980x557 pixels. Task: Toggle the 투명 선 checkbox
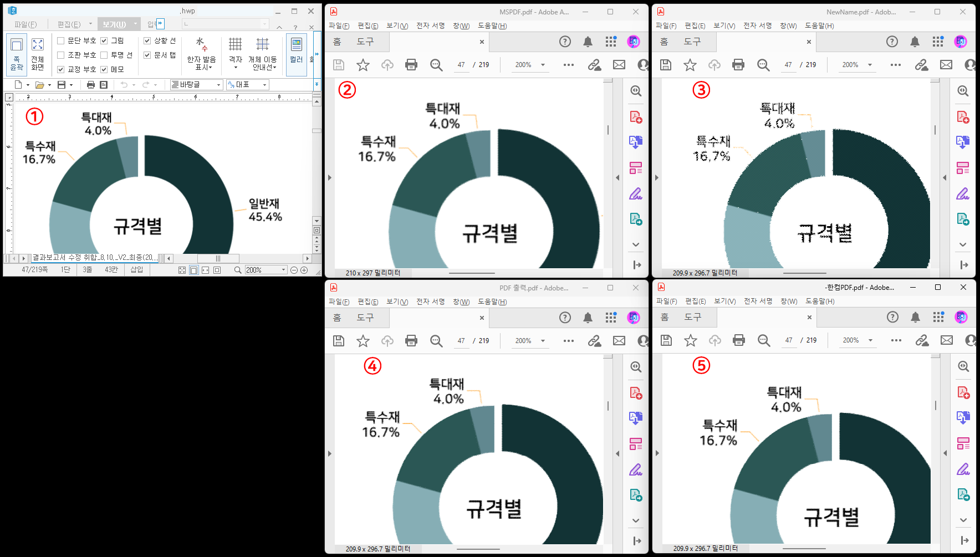coord(104,55)
